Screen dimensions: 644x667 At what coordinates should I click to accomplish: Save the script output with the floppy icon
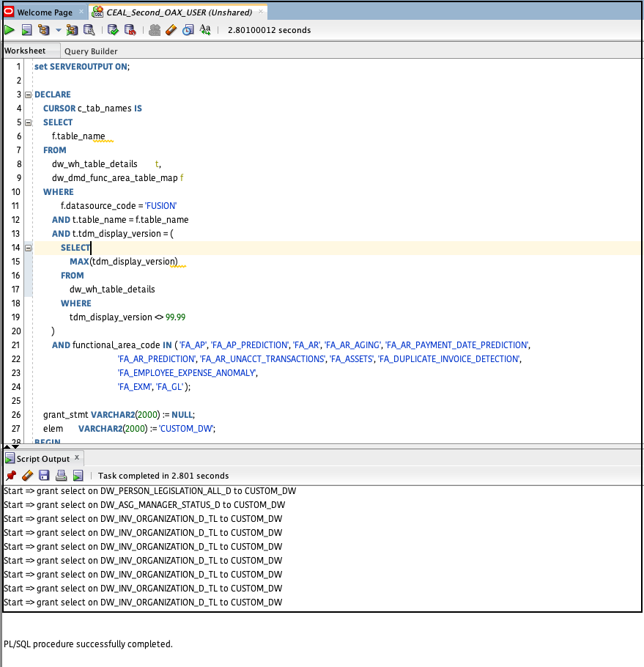coord(44,476)
